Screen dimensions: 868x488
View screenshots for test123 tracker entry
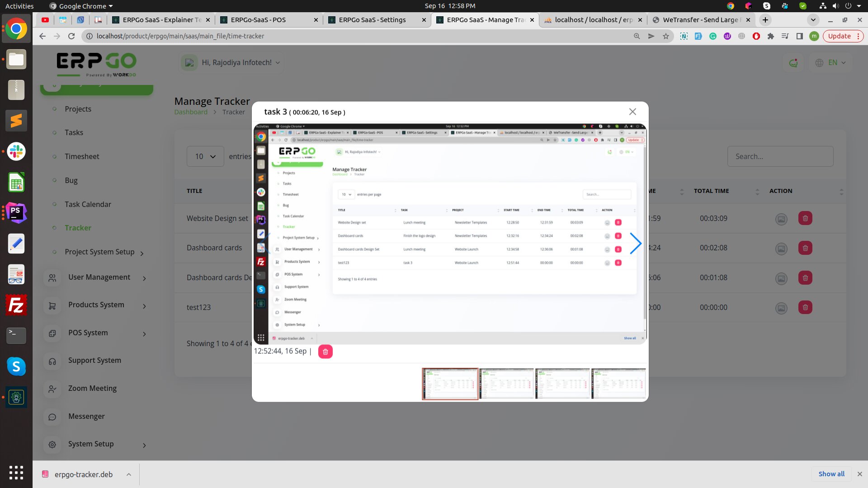click(x=781, y=308)
